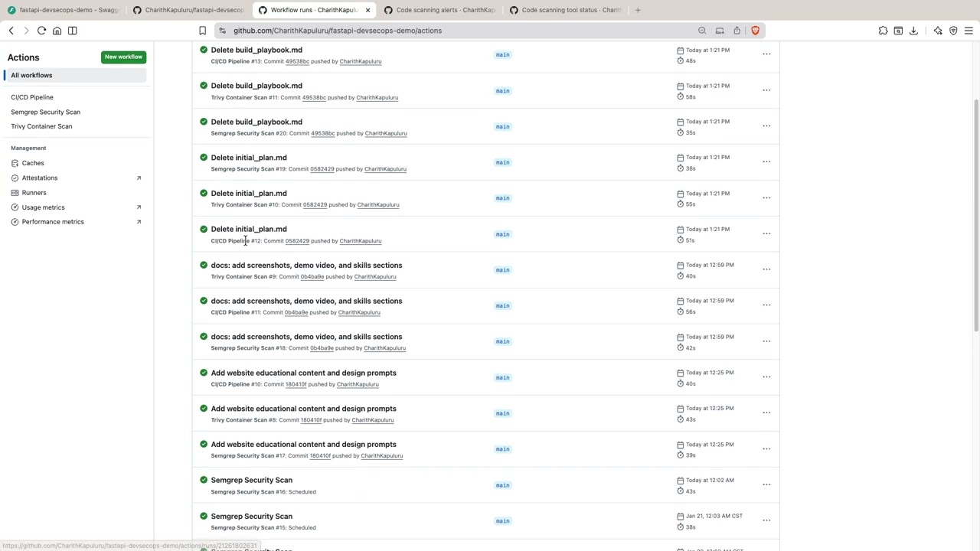Screen dimensions: 980x551
Task: Click the picture-in-picture icon in address bar
Action: click(720, 31)
